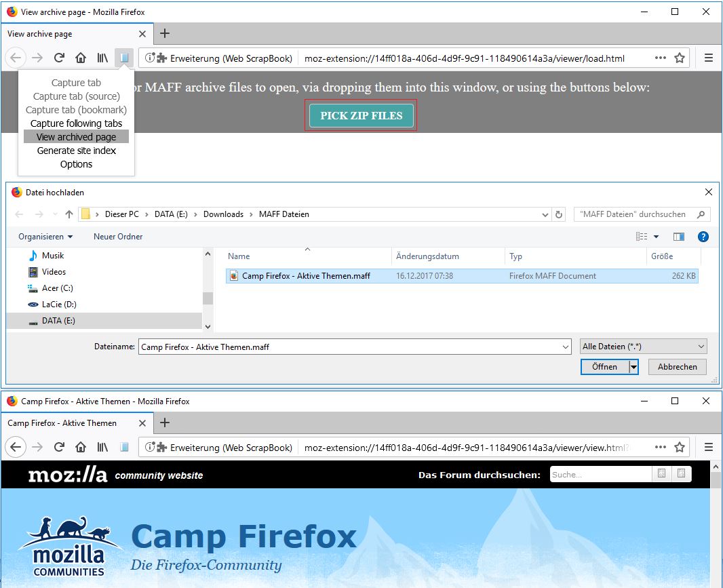Image resolution: width=723 pixels, height=588 pixels.
Task: Reload the page in the top Firefox window
Action: pos(59,58)
